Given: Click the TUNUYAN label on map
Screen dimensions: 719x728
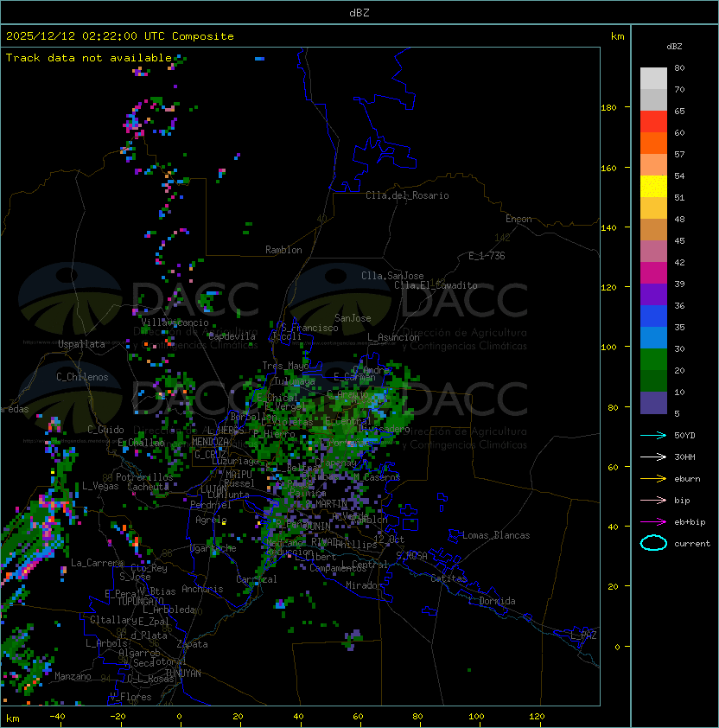Looking at the screenshot, I should (182, 673).
